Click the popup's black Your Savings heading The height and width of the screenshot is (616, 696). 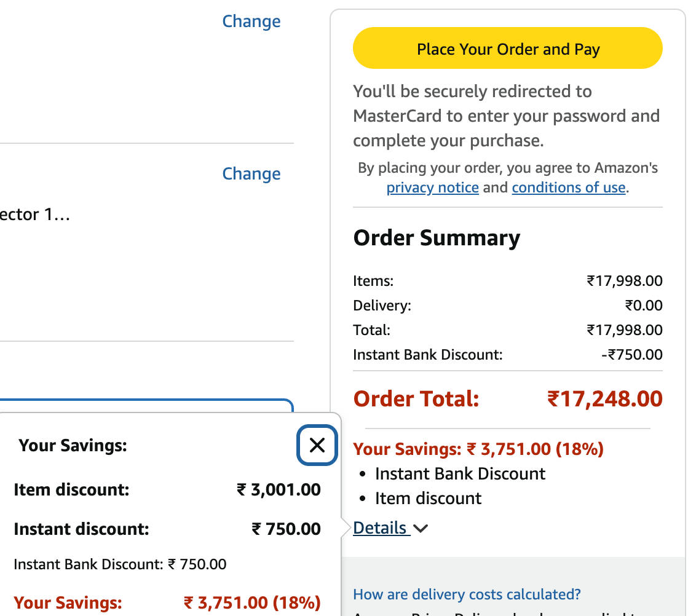(x=73, y=446)
